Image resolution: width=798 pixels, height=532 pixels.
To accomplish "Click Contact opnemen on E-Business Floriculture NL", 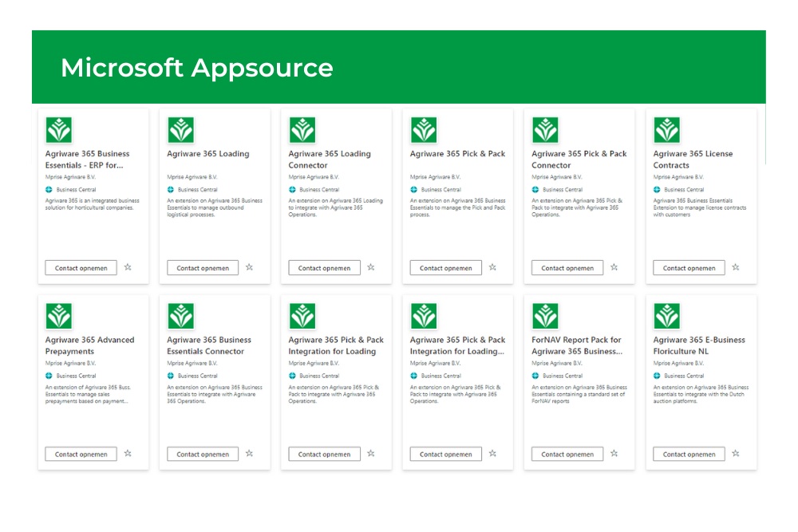I will click(688, 453).
